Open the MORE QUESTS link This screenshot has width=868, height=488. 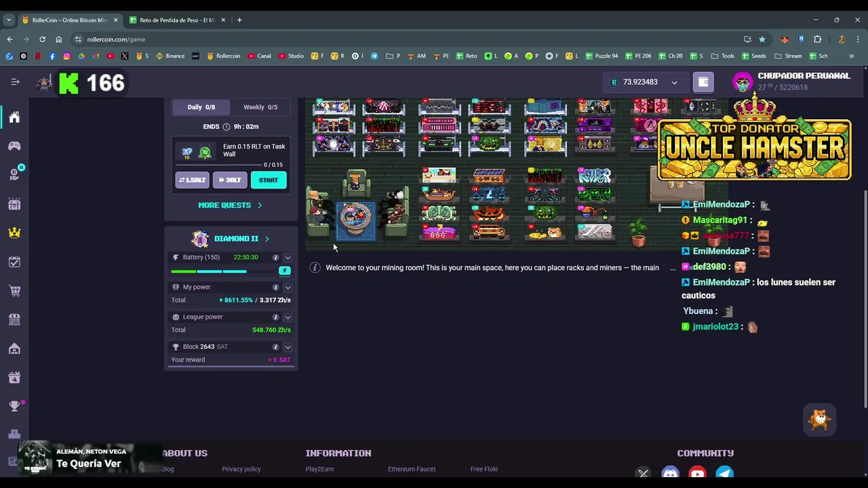[x=230, y=205]
